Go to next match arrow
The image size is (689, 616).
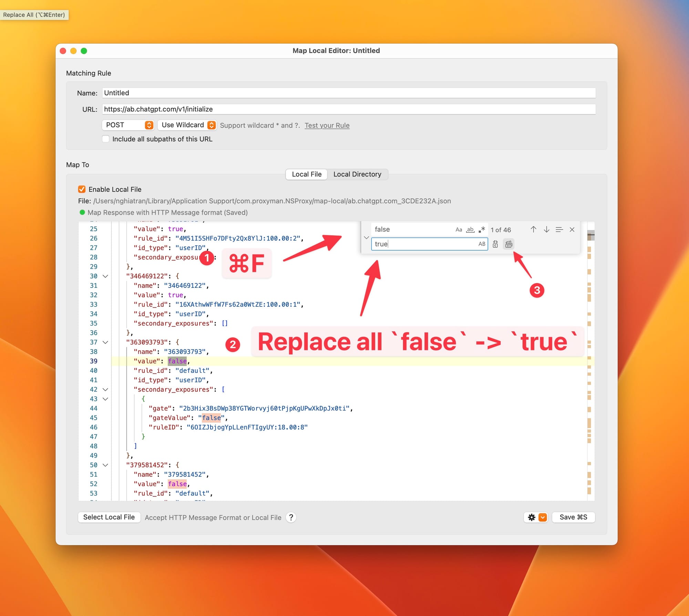(x=546, y=230)
